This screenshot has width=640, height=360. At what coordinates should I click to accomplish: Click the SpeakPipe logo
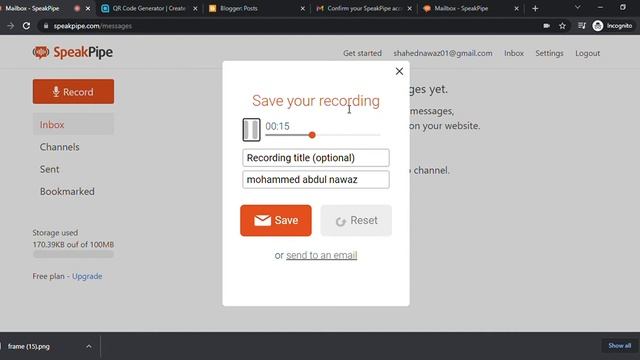click(73, 52)
